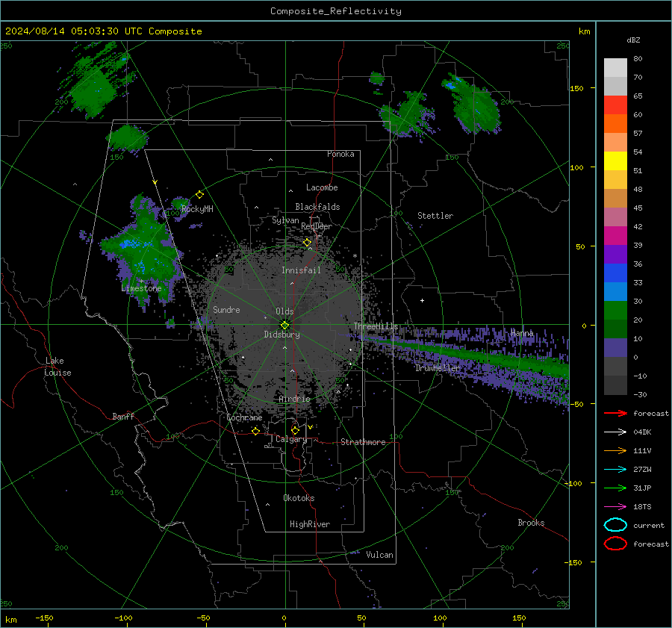
Task: Click the yellow diamond marker above Calgary
Action: click(x=295, y=430)
